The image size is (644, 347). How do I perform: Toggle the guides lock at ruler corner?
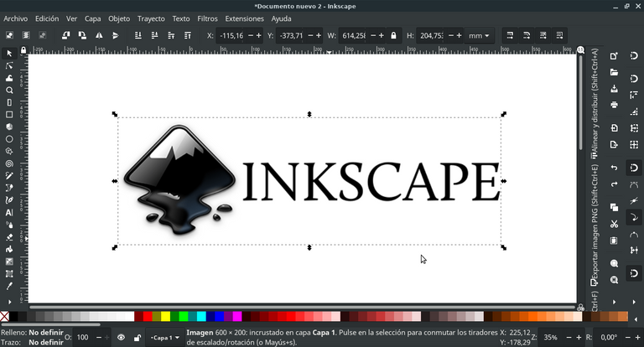point(23,50)
